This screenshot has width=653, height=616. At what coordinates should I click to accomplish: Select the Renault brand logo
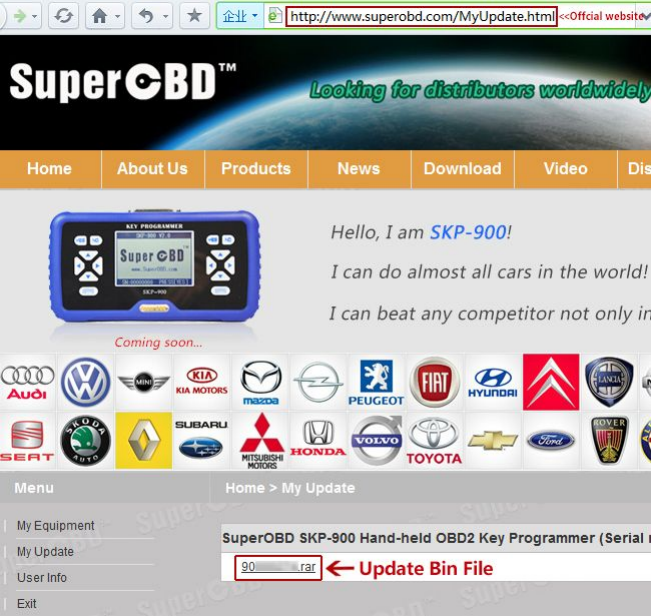(x=144, y=441)
